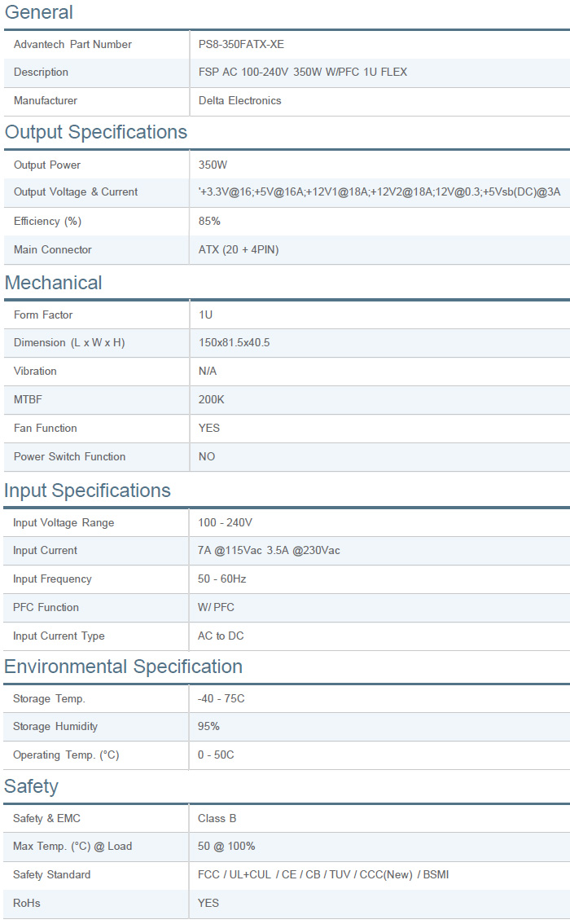
Task: Click the 150x81.5x40.5 dimension value
Action: pos(234,342)
